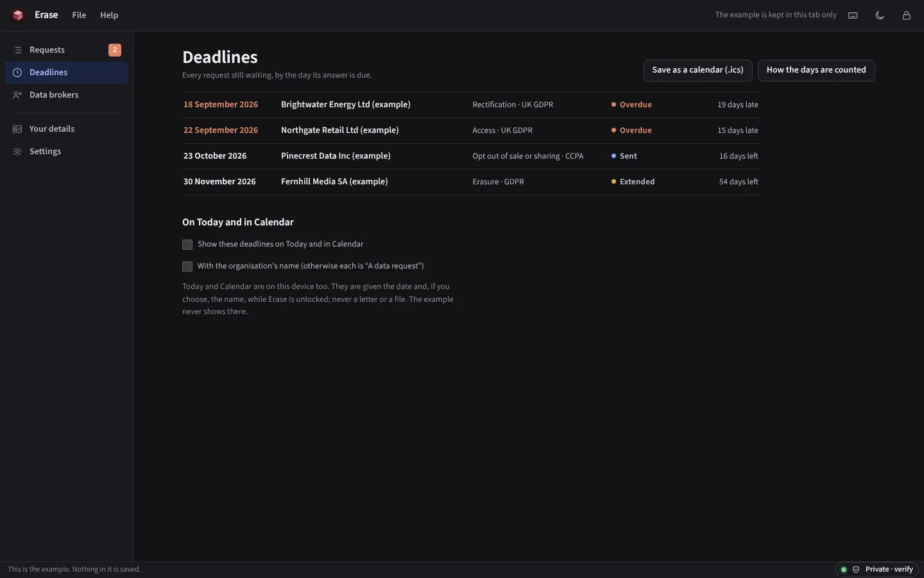This screenshot has width=924, height=578.
Task: Click the Erase app logo
Action: pyautogui.click(x=18, y=15)
